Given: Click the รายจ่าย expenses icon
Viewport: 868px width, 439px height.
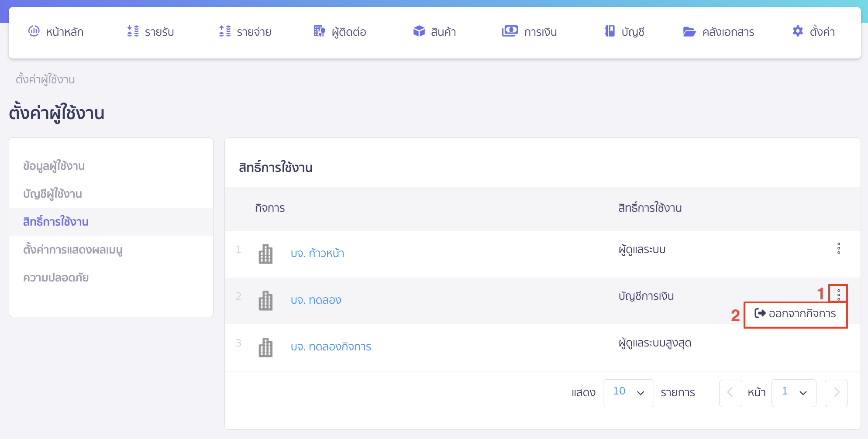Looking at the screenshot, I should tap(225, 31).
